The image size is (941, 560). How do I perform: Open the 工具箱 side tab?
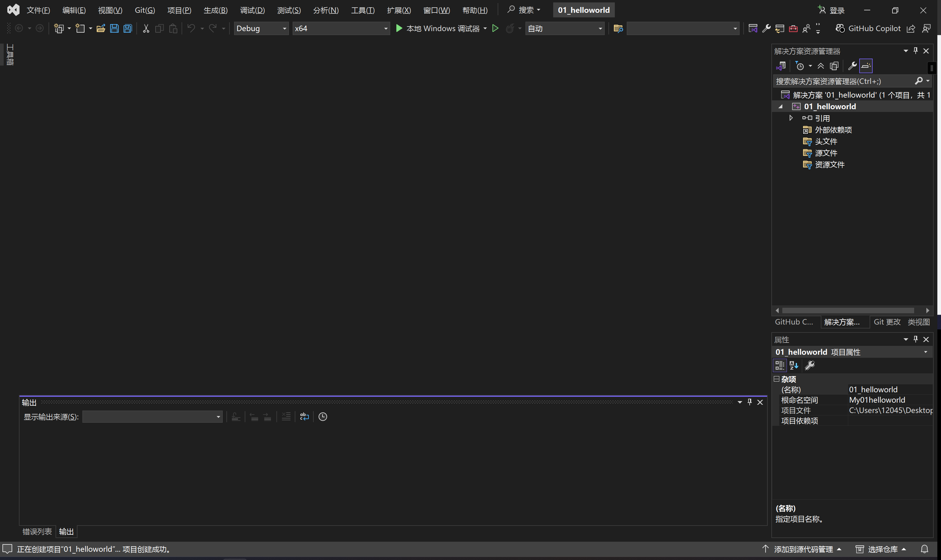(10, 54)
